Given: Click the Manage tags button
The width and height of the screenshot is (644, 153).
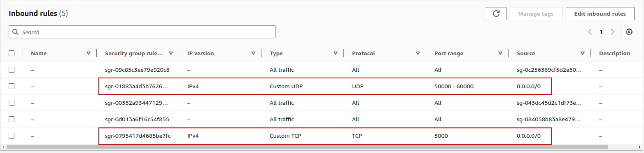Looking at the screenshot, I should click(x=536, y=14).
